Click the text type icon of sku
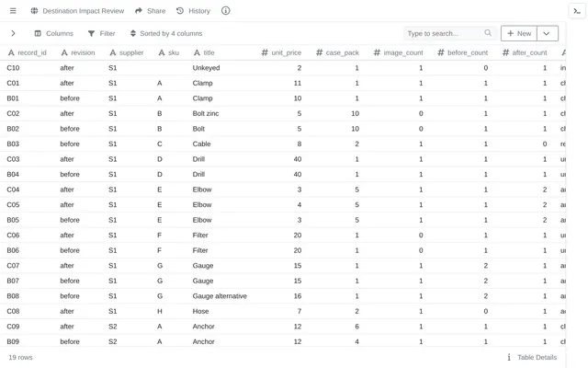588x368 pixels. (x=162, y=52)
